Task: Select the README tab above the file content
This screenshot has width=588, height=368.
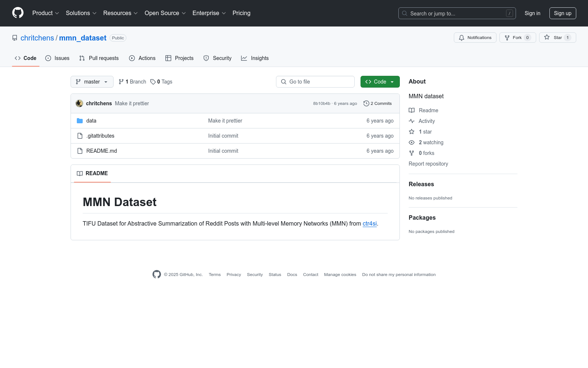Action: (x=92, y=173)
